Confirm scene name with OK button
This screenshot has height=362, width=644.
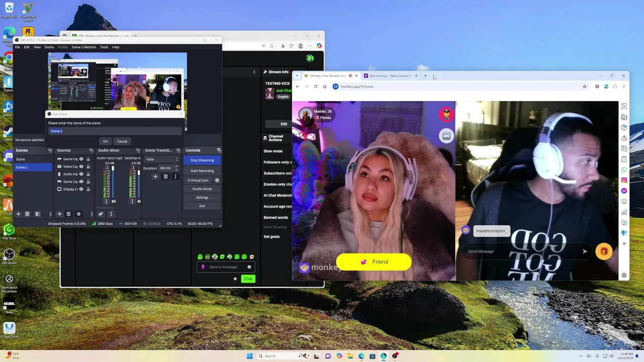pos(105,141)
